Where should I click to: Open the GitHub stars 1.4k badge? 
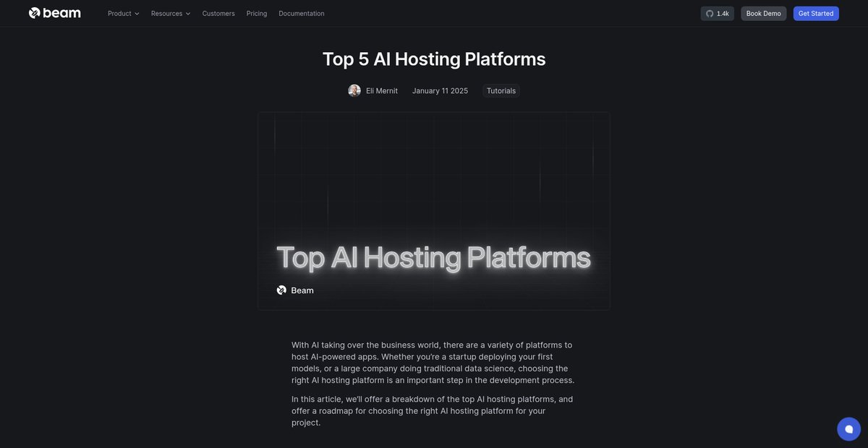[x=717, y=13]
